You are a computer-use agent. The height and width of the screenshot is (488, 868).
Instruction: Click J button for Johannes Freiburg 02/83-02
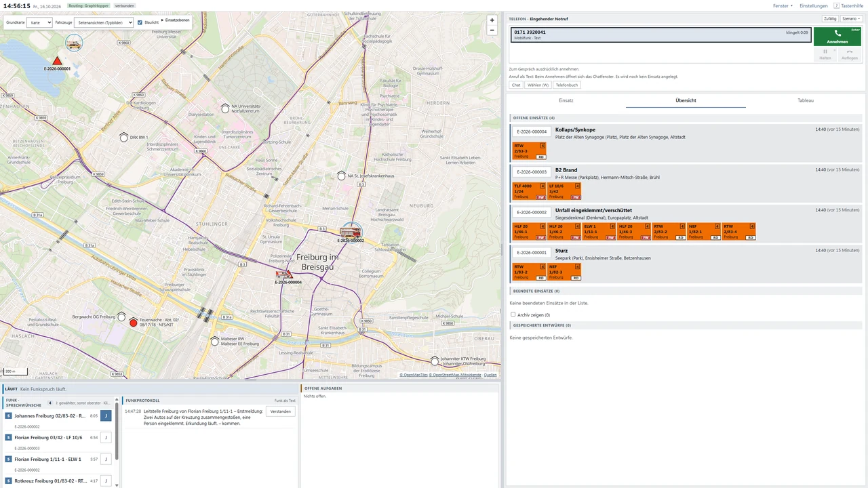(106, 416)
